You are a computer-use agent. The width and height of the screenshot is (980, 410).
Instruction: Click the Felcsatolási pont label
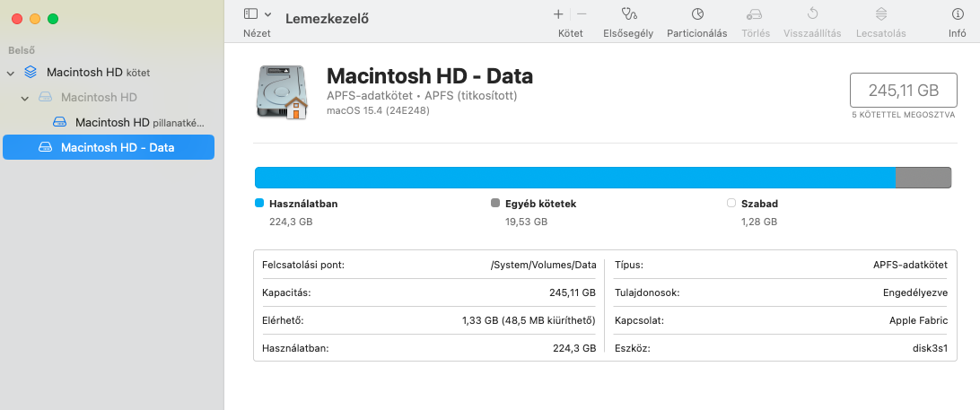coord(303,265)
